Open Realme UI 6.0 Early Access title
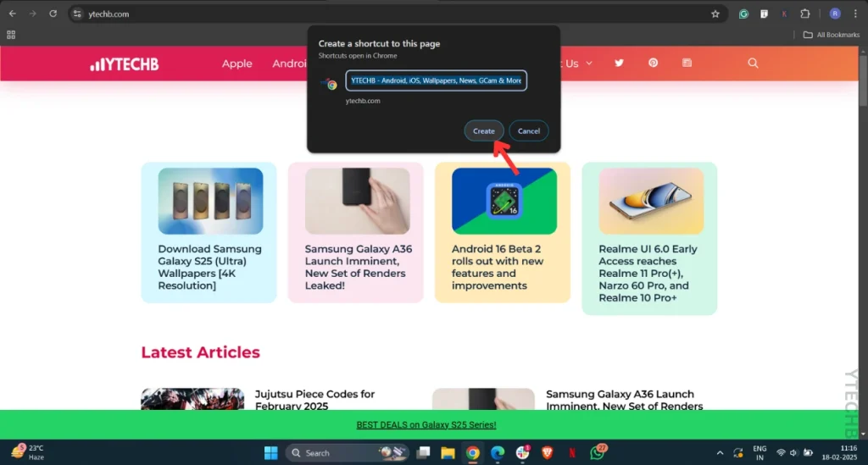Image resolution: width=868 pixels, height=465 pixels. 648,273
